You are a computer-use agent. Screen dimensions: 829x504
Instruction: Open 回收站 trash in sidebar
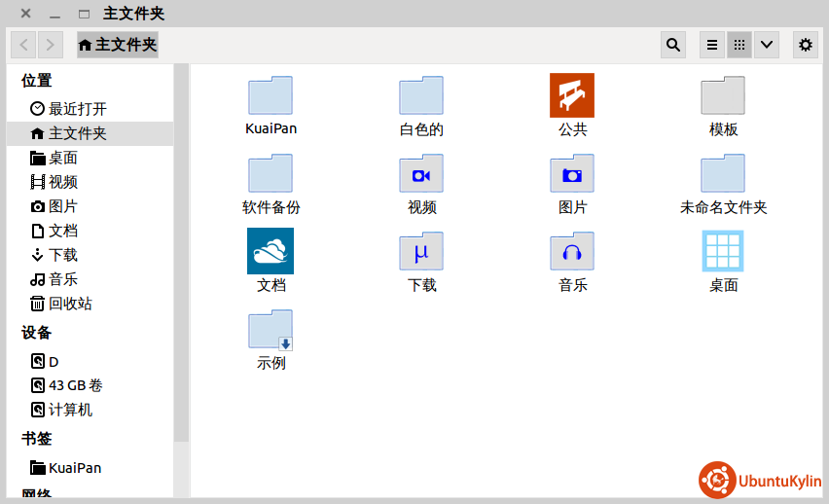tap(70, 304)
